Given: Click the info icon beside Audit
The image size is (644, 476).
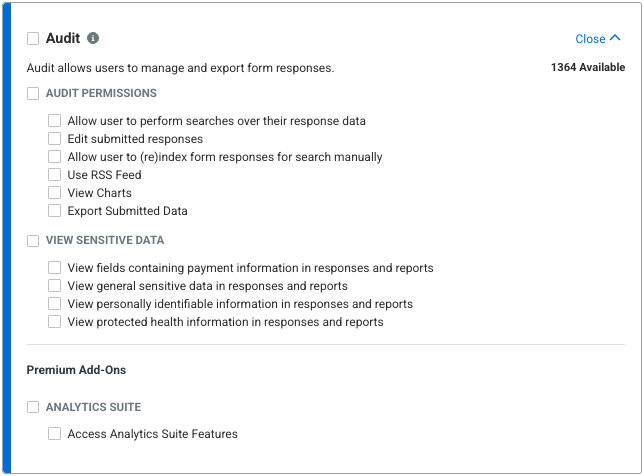Looking at the screenshot, I should [x=93, y=39].
